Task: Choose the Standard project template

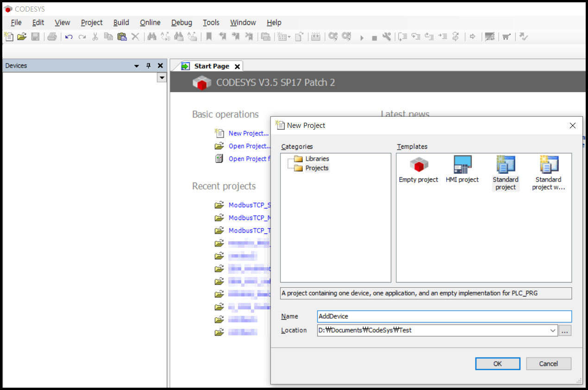Action: [x=506, y=173]
